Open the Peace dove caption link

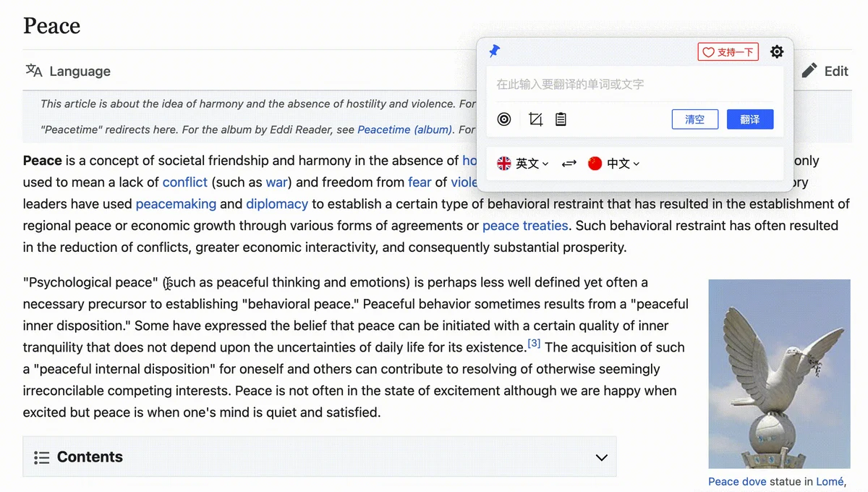click(x=737, y=481)
